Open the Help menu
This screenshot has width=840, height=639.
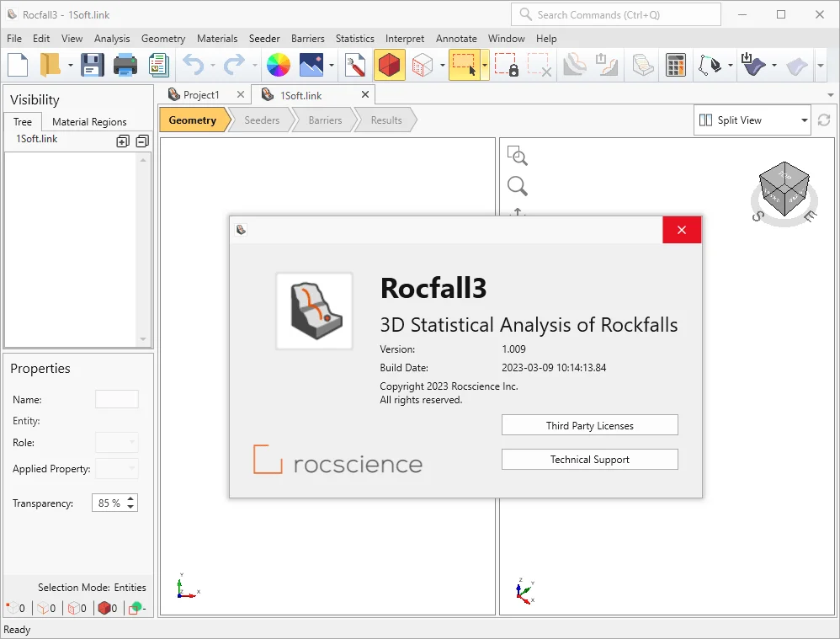click(x=546, y=39)
